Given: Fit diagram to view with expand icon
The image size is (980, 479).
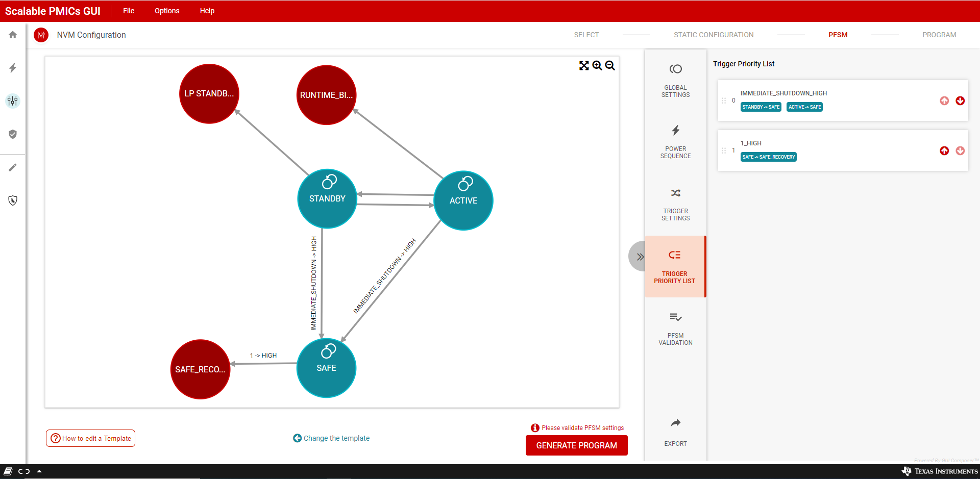Looking at the screenshot, I should [584, 65].
